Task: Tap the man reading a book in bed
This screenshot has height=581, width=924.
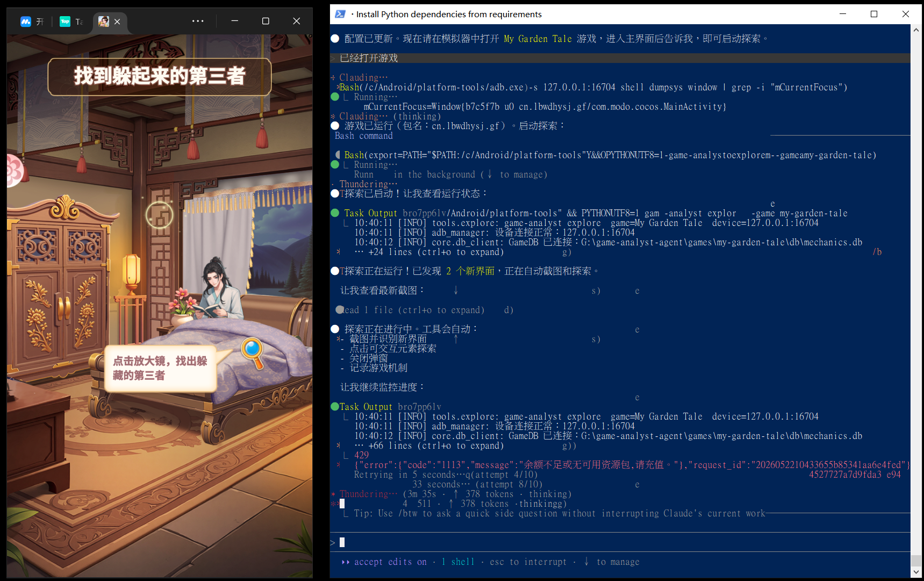Action: point(221,291)
